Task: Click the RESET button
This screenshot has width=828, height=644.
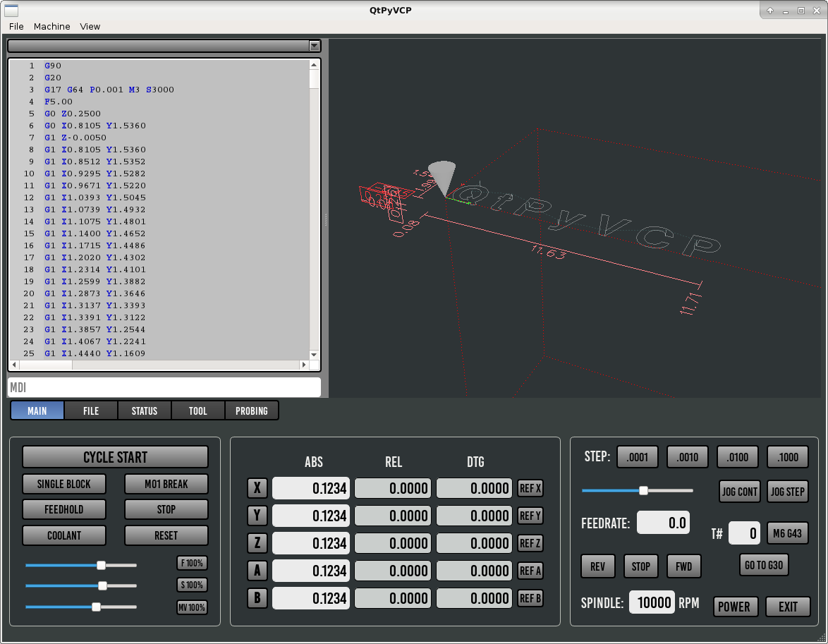Action: click(x=166, y=535)
